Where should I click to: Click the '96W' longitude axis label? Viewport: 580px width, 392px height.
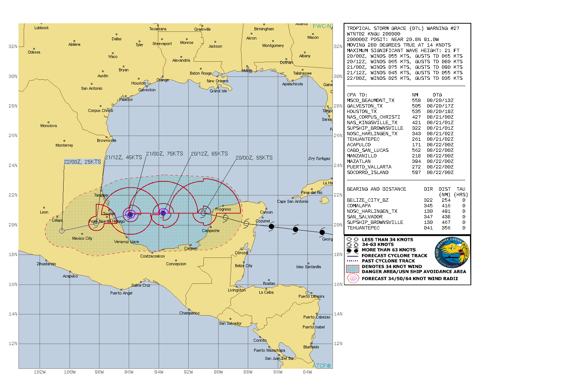pos(129,372)
